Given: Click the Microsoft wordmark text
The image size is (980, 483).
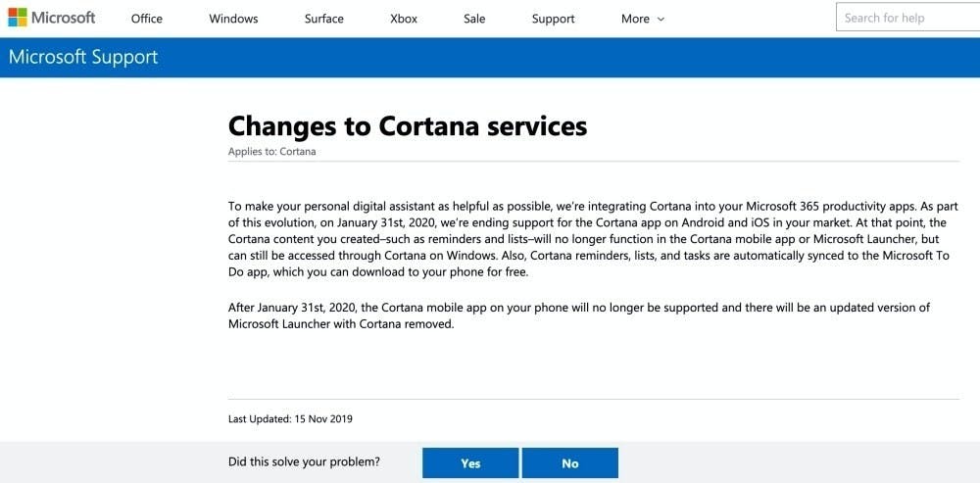Looking at the screenshot, I should (x=64, y=18).
